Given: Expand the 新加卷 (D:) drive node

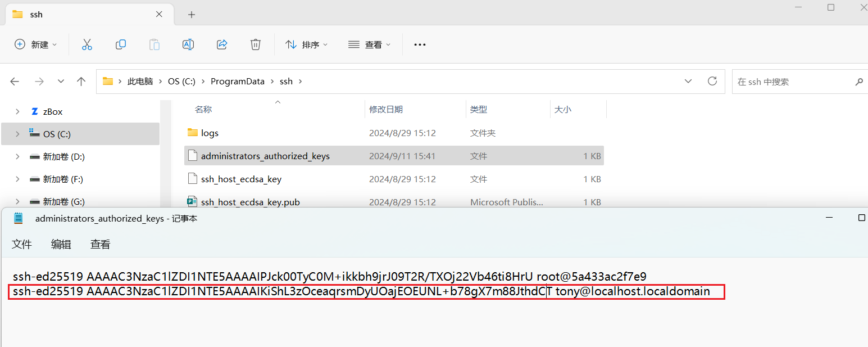Looking at the screenshot, I should click(x=17, y=156).
